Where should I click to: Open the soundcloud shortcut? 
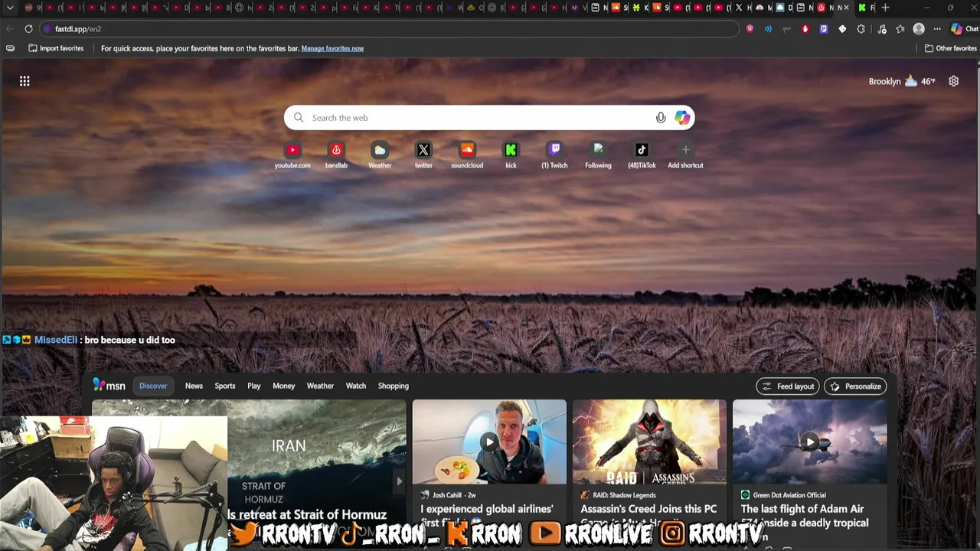(467, 155)
